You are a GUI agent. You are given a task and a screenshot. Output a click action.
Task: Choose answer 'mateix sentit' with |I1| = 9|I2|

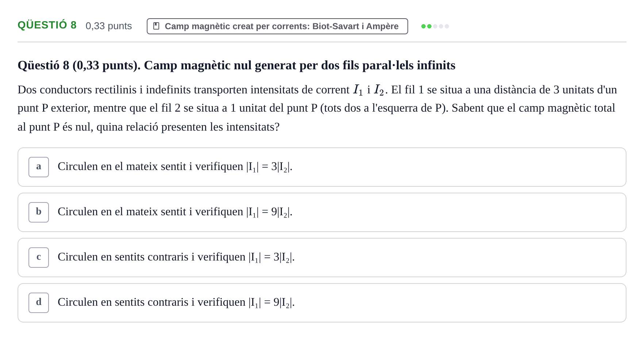point(322,212)
